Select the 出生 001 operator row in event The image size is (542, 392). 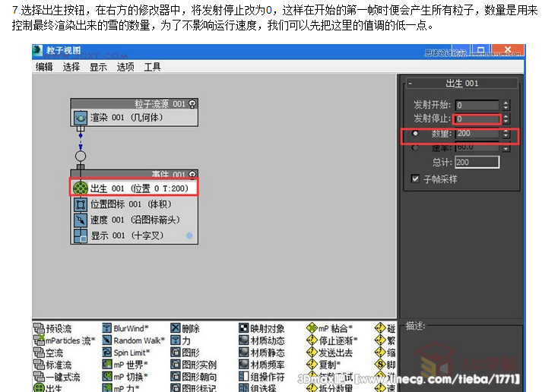coord(135,188)
